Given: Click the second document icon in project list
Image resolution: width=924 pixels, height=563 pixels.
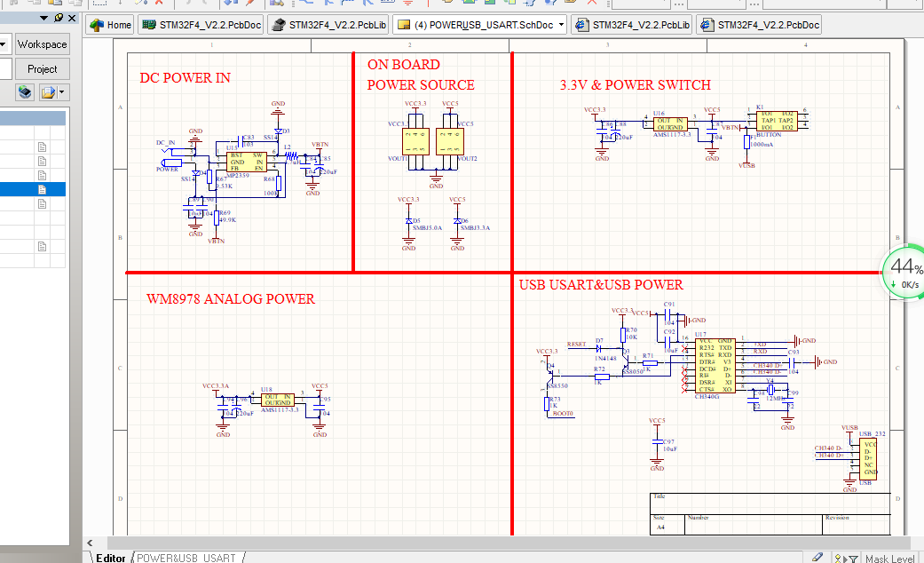Looking at the screenshot, I should [x=42, y=161].
